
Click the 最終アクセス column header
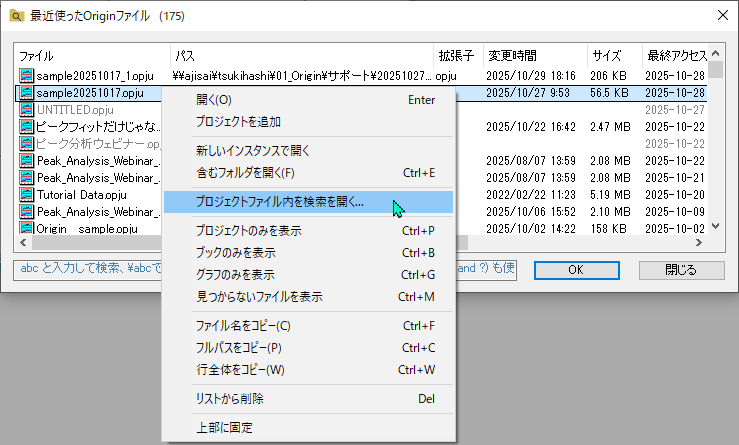click(675, 56)
